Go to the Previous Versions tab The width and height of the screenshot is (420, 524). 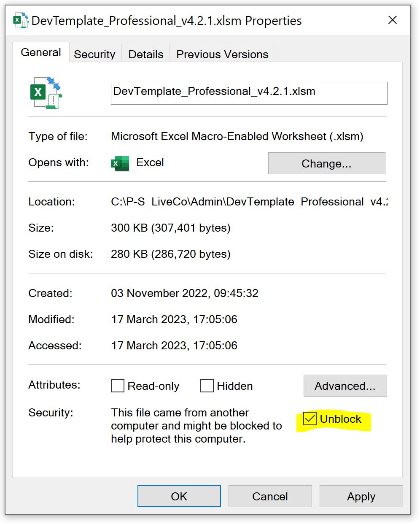click(x=222, y=54)
